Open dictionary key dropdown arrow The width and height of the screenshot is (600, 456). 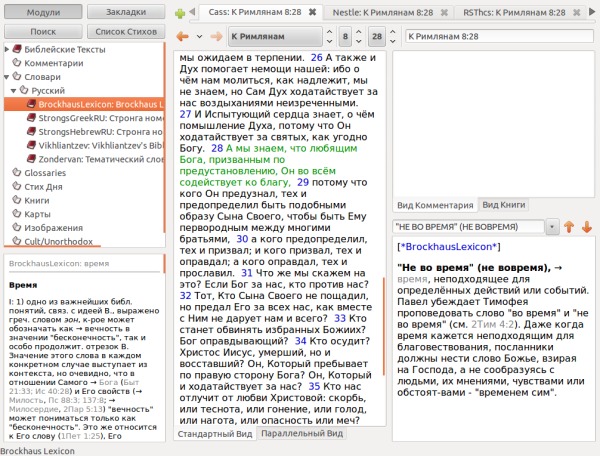tap(552, 227)
